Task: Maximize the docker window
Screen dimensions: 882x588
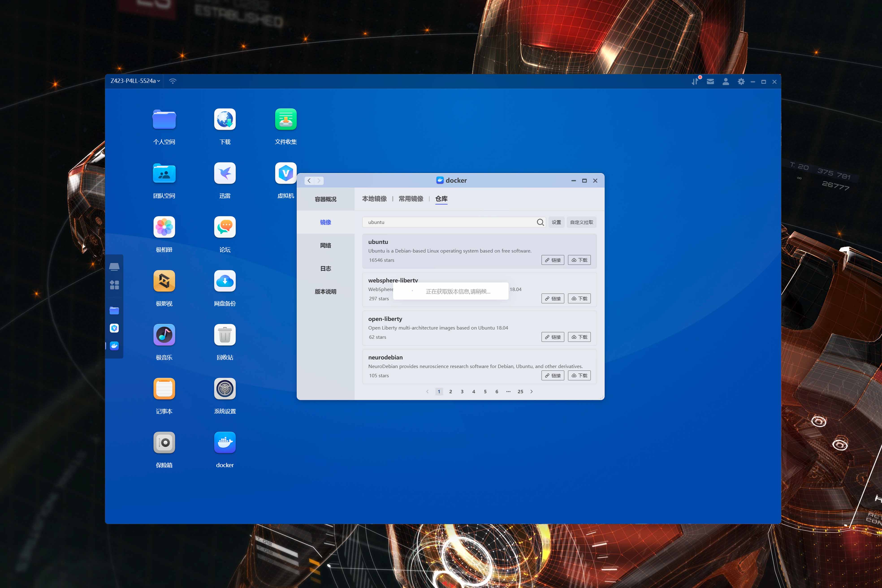Action: (x=584, y=181)
